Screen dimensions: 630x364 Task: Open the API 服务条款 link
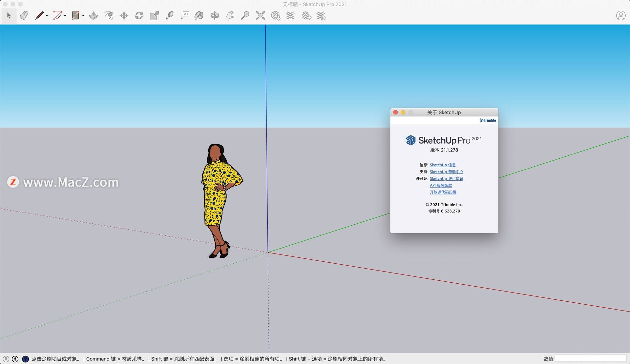[x=441, y=186]
